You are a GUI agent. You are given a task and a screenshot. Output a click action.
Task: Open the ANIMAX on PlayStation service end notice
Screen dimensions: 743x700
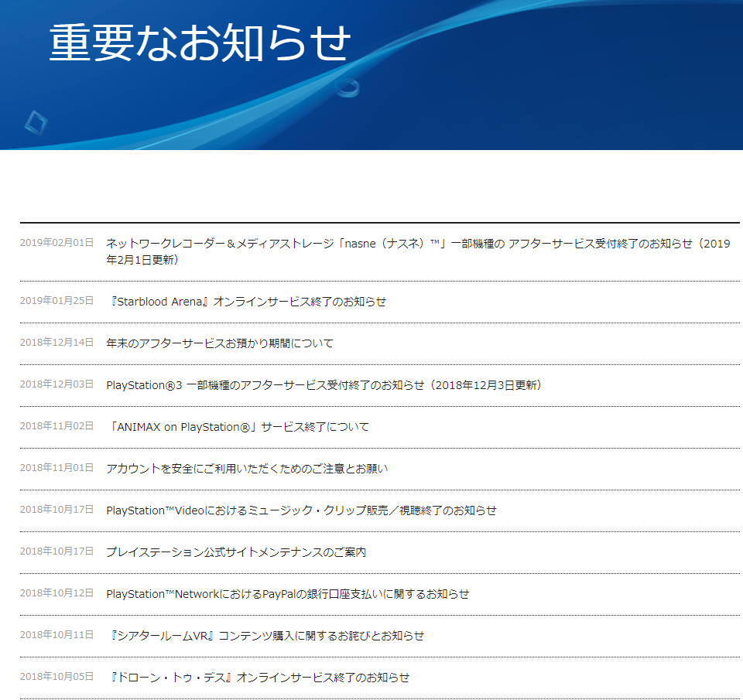click(x=239, y=427)
